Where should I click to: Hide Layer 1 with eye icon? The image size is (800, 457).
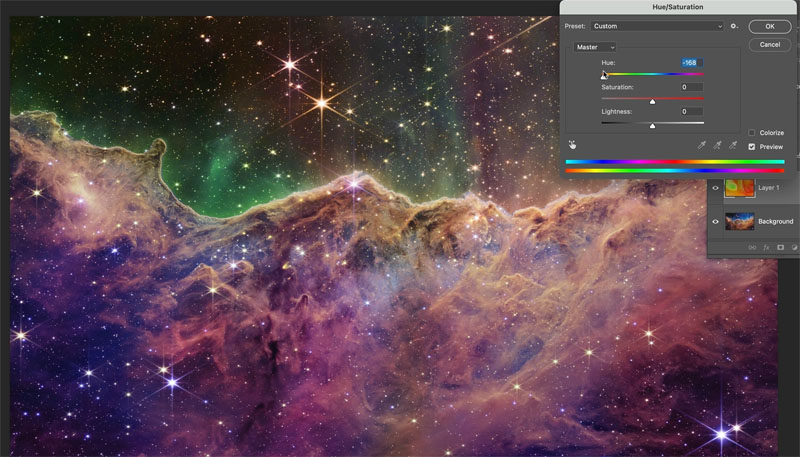click(715, 188)
